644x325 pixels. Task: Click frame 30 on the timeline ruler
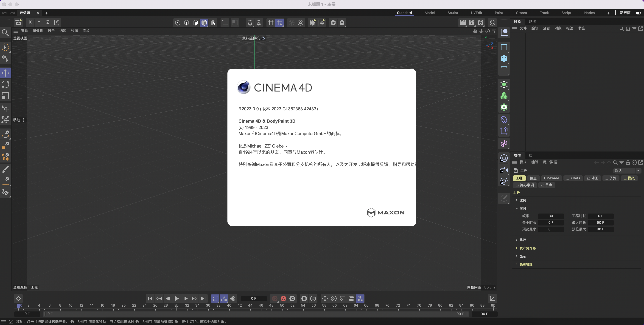click(x=176, y=305)
